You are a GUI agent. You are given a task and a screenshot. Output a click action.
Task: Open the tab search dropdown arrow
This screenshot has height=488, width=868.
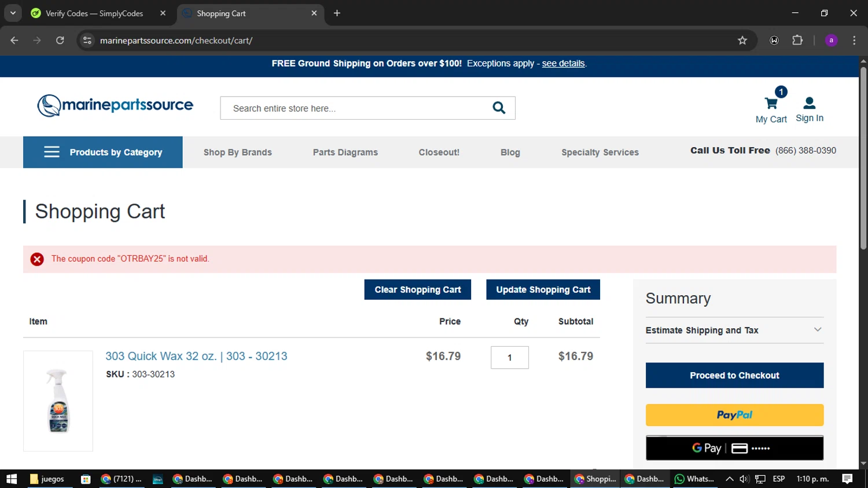(x=13, y=13)
